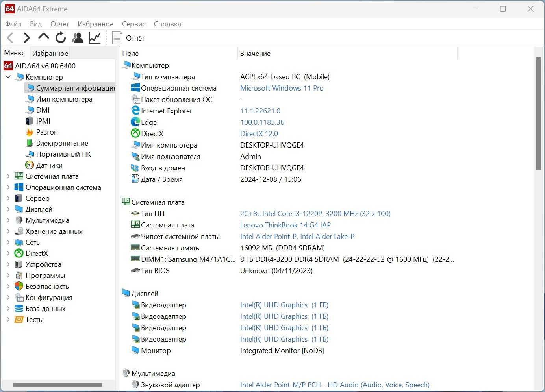The height and width of the screenshot is (392, 545).
Task: Open the Избранное menu in menu bar
Action: pos(95,24)
